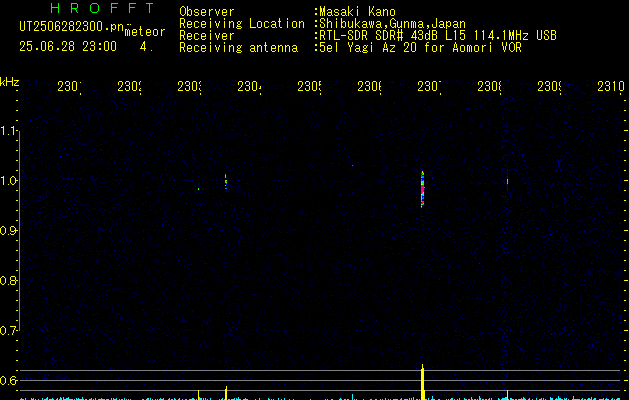Screen dimensions: 629x400
Task: Click the 2304 time axis label
Action: point(250,87)
